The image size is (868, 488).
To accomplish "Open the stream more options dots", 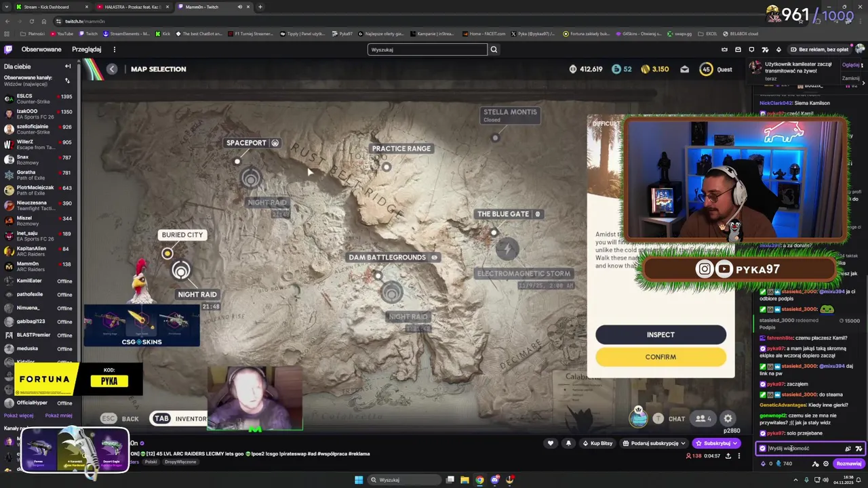I will [739, 456].
